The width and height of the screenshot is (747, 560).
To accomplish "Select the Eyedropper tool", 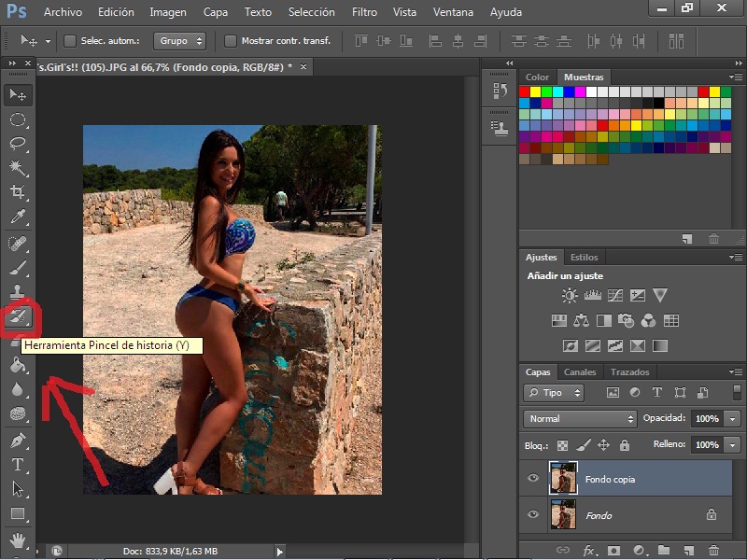I will click(18, 217).
